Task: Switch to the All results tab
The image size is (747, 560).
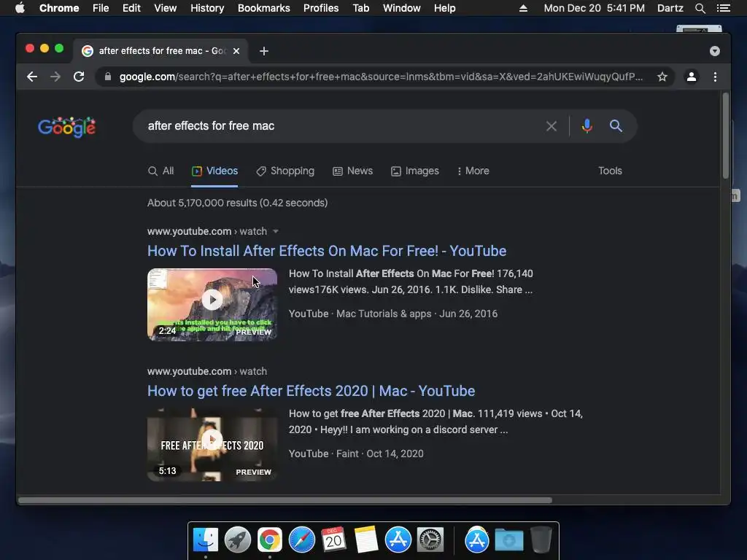Action: point(161,171)
